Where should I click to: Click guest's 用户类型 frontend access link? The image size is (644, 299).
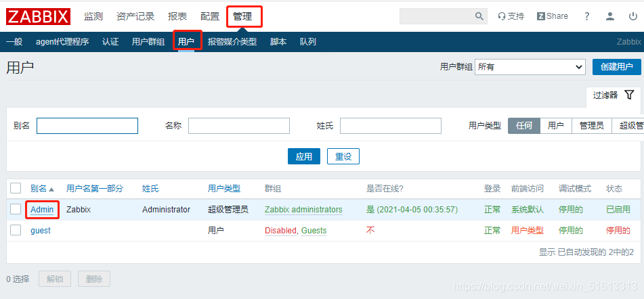[x=528, y=231]
